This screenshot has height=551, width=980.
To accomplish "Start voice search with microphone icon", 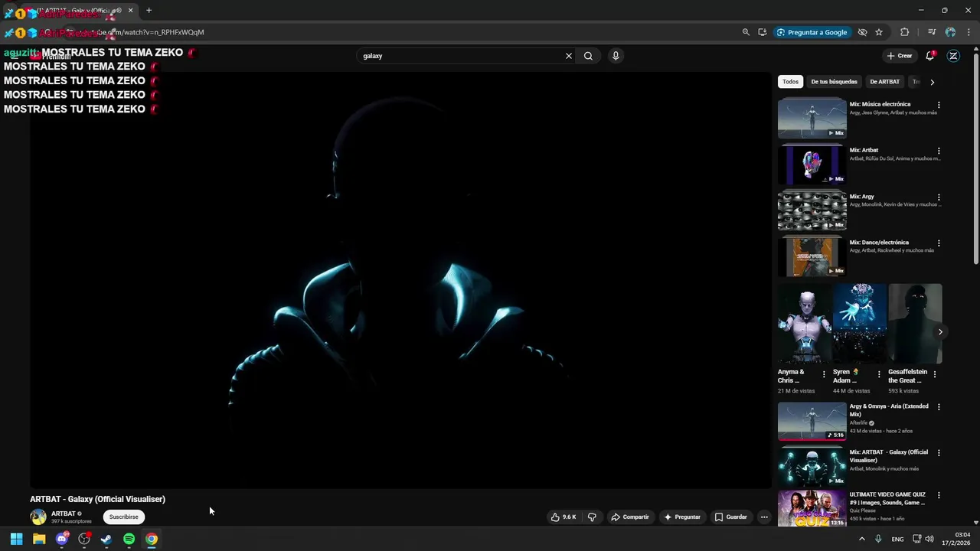I will pos(616,56).
